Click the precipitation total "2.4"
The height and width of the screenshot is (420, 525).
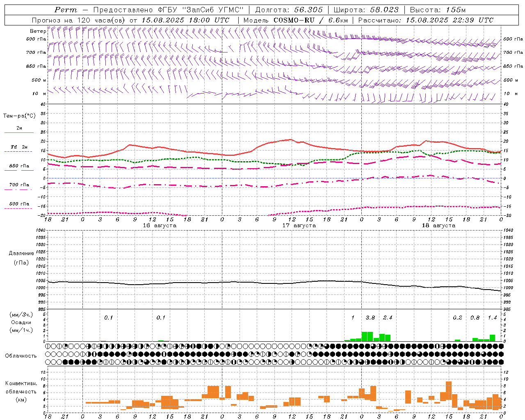pyautogui.click(x=388, y=318)
